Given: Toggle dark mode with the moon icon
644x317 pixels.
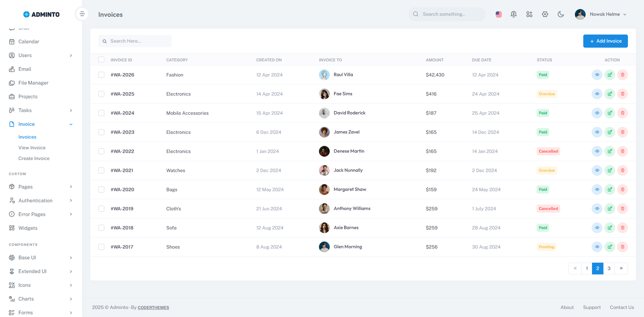Looking at the screenshot, I should (x=561, y=14).
